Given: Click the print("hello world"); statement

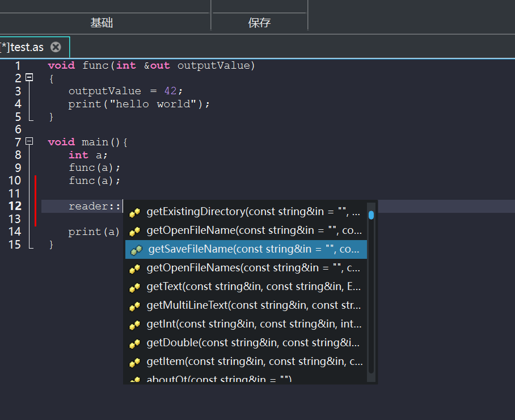Looking at the screenshot, I should [138, 104].
